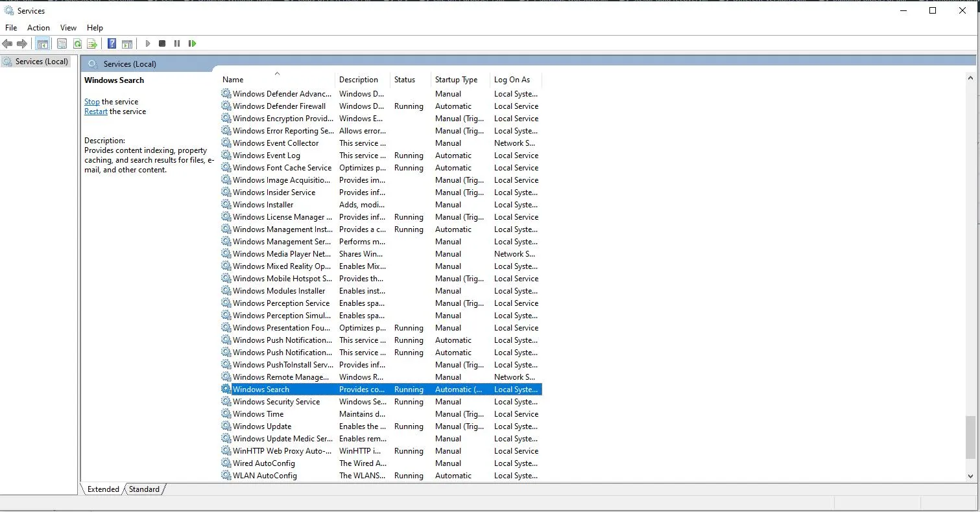Click the Pause Service toolbar icon
This screenshot has height=512, width=980.
click(177, 43)
